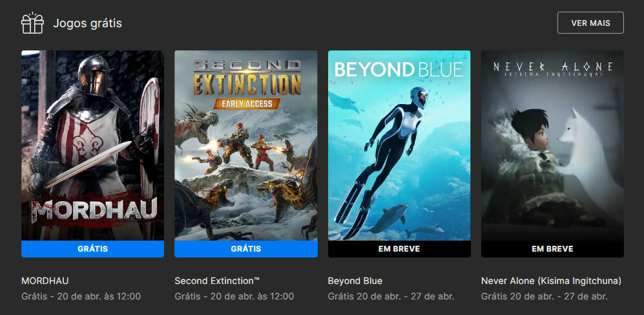Image resolution: width=644 pixels, height=315 pixels.
Task: Open the Second Extinction cover artwork
Action: pos(245,146)
